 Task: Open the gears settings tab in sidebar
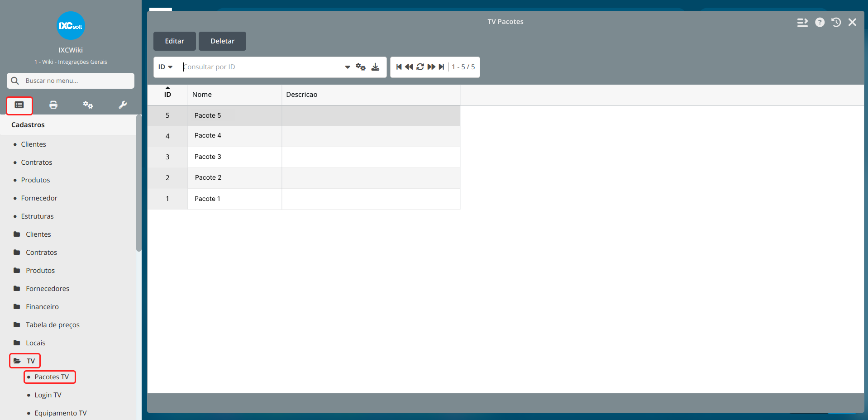click(x=88, y=105)
